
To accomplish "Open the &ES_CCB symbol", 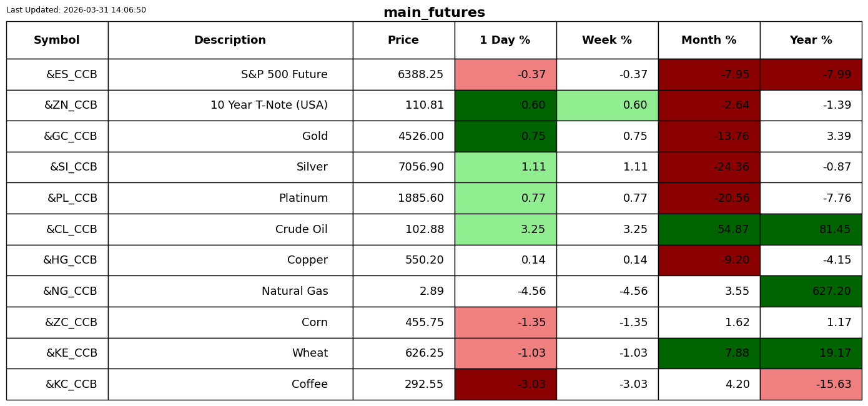I will 71,75.
